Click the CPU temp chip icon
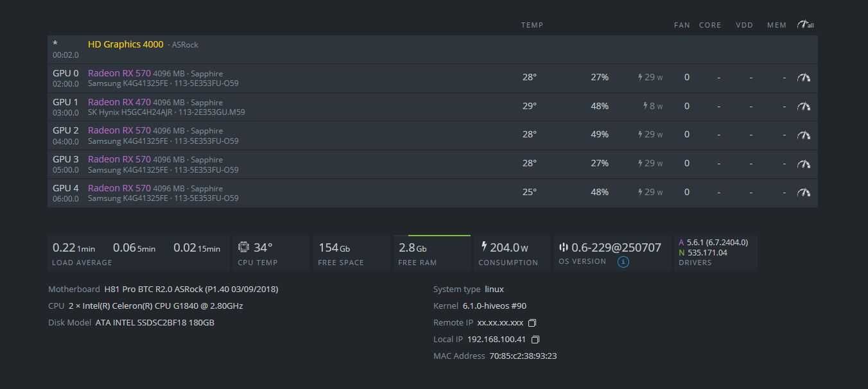Screen dimensions: 868x389 click(x=243, y=246)
